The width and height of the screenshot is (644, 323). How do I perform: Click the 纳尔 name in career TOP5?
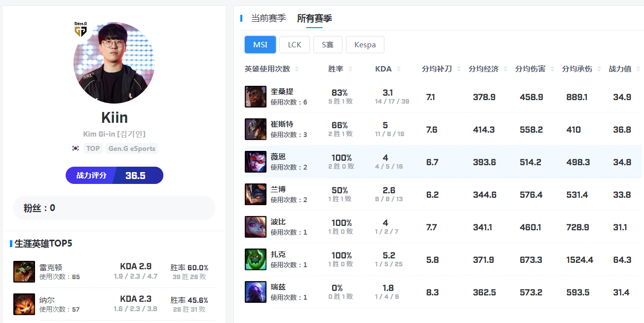[x=47, y=299]
